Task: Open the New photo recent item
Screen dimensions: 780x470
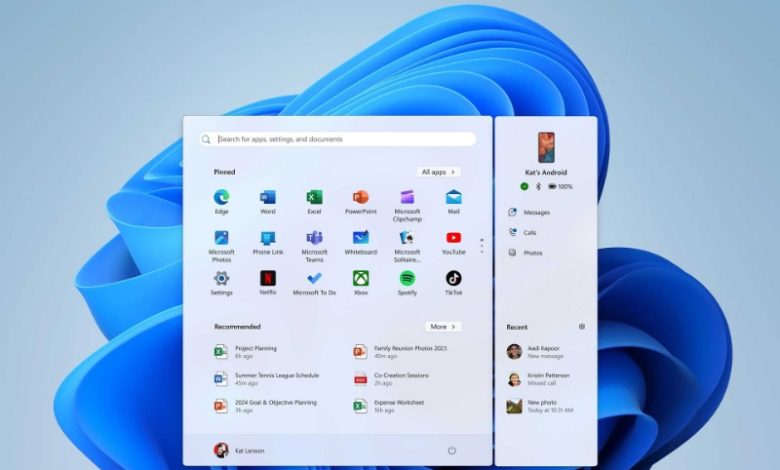Action: point(540,406)
